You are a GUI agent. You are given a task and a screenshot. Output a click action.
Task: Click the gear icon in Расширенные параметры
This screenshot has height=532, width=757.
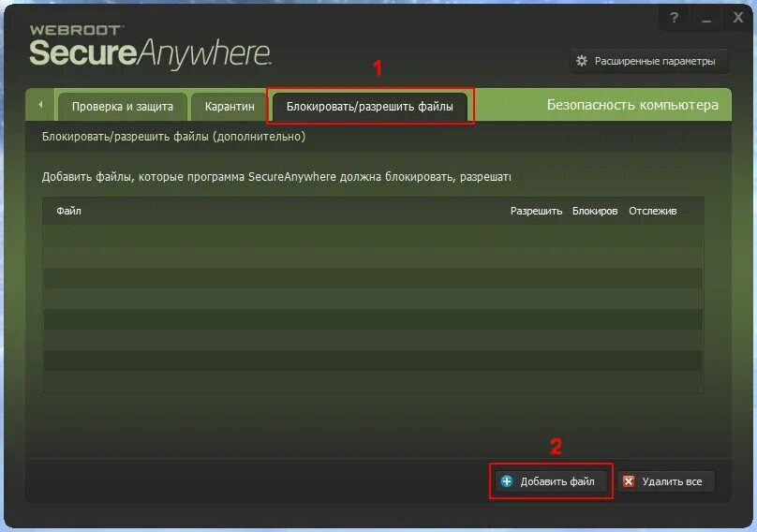click(x=582, y=61)
